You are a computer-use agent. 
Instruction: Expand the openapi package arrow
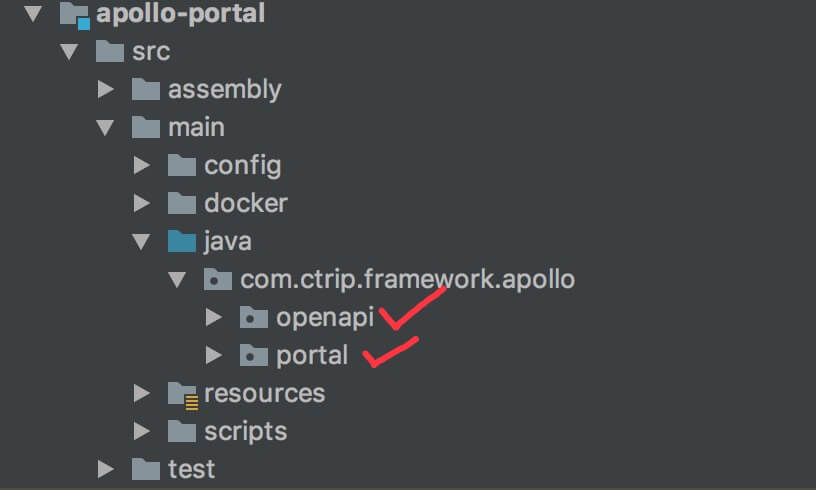tap(212, 318)
